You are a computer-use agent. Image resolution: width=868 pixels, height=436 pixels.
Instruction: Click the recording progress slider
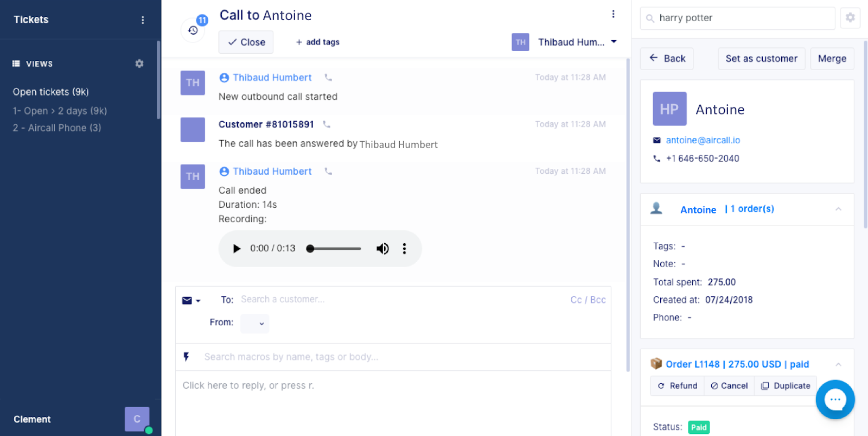(334, 249)
